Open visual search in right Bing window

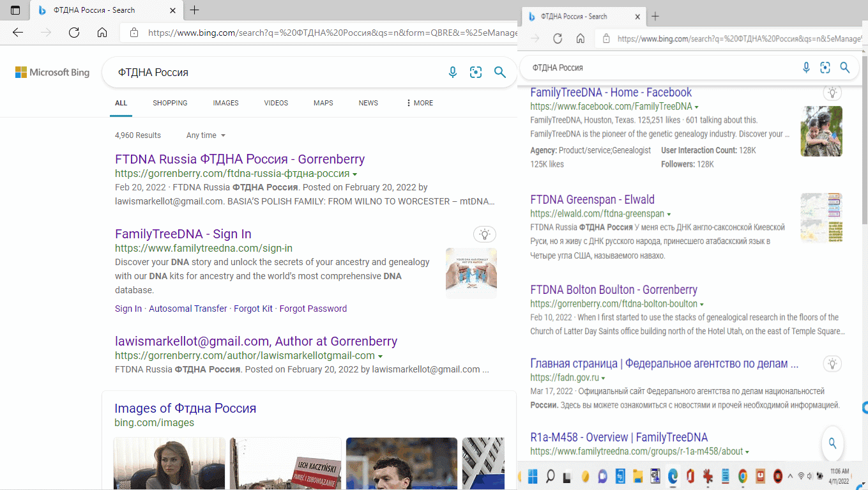pyautogui.click(x=825, y=68)
